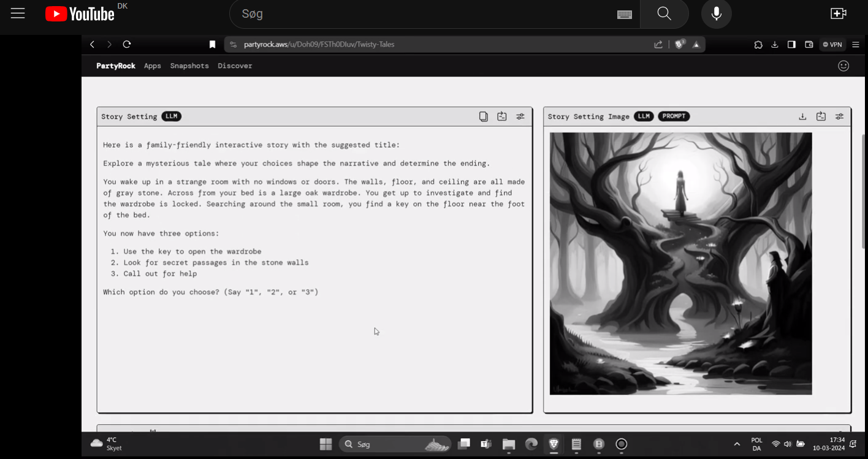Retry generating the Story Setting Image
Screen dimensions: 868x459
(x=821, y=116)
